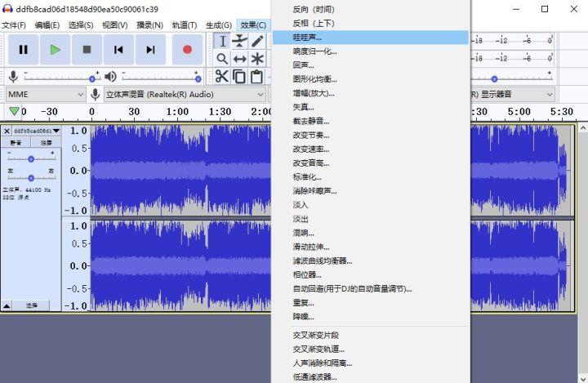Select 降噪 noise reduction effect
Screen dimensions: 588x383
click(303, 316)
